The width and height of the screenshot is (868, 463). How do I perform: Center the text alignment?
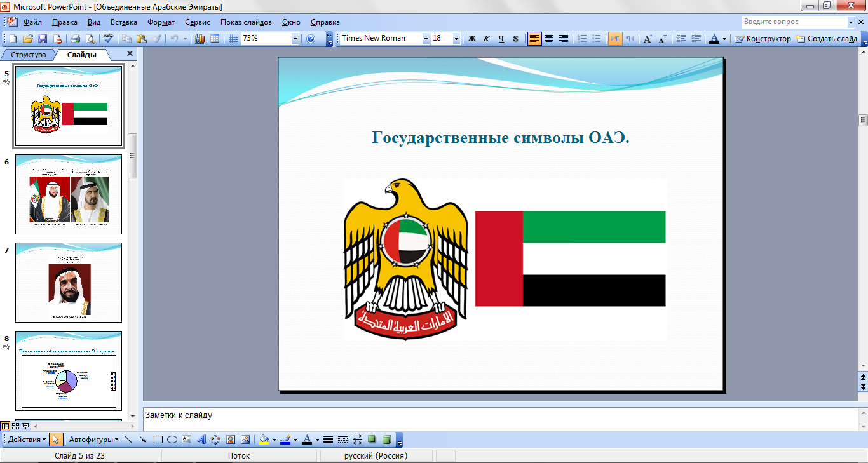coord(549,39)
